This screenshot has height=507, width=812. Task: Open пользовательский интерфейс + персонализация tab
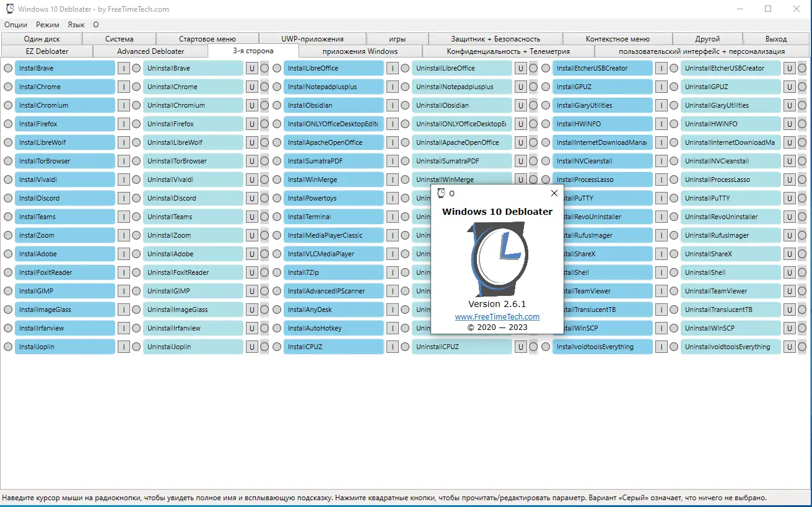(702, 51)
